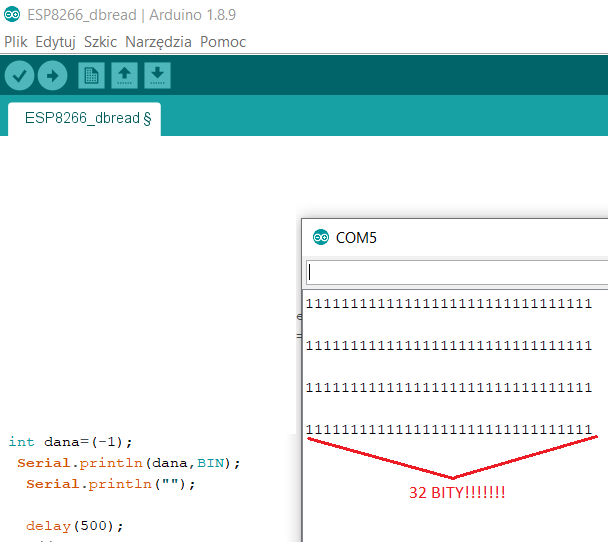Screen dimensions: 608x542
Task: Open the Plik menu
Action: tap(16, 42)
